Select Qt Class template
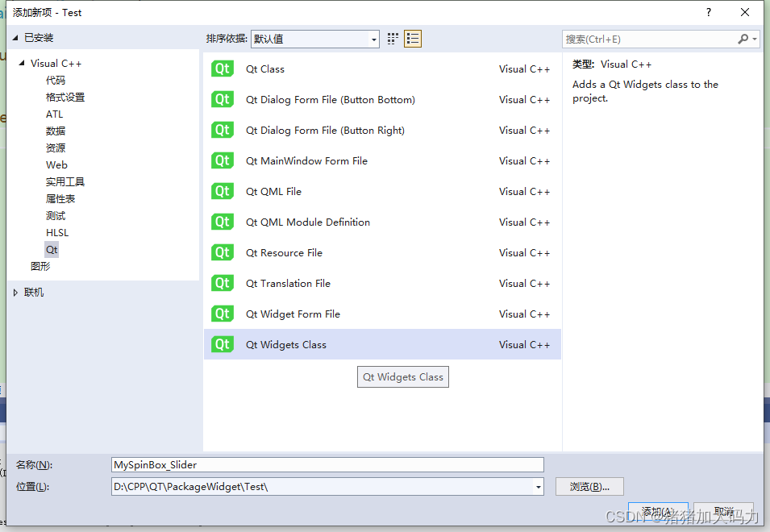This screenshot has width=770, height=532. 382,69
